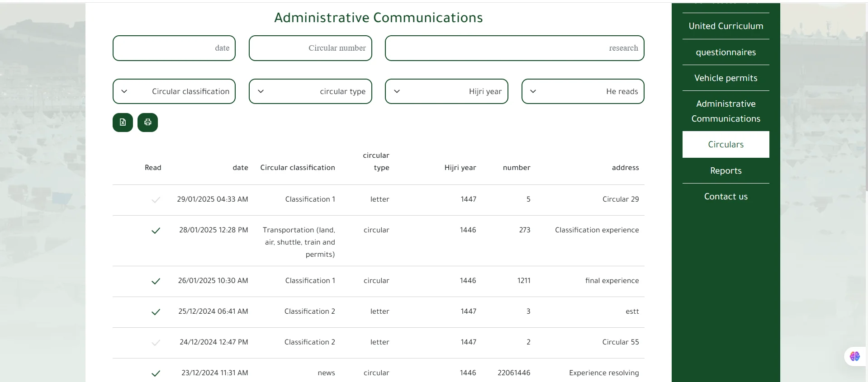Open United Curriculum in the sidebar
868x382 pixels.
(x=726, y=26)
